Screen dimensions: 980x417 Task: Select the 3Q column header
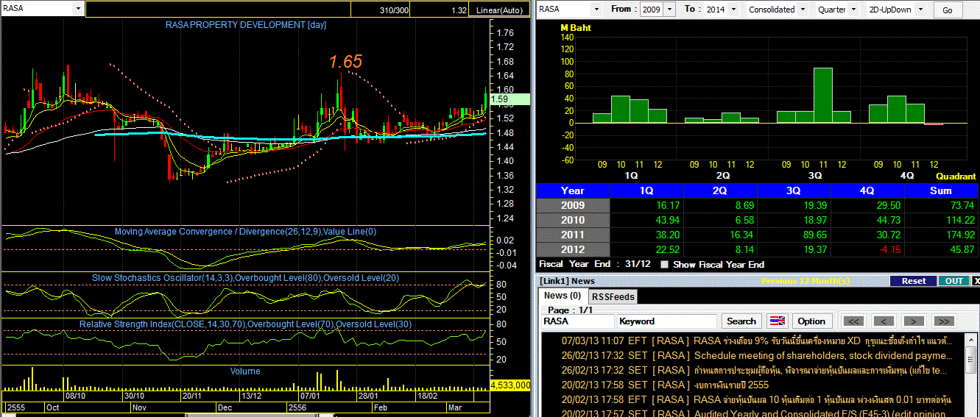point(794,190)
